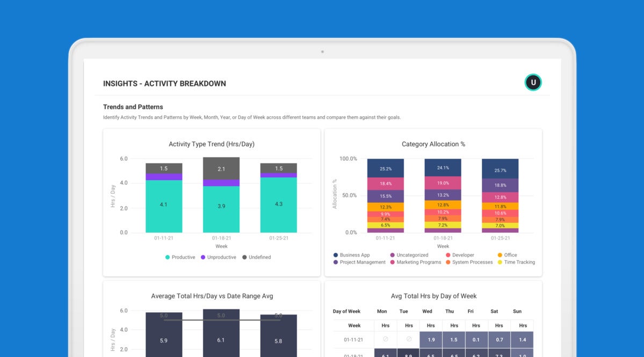644x357 pixels.
Task: Click Average Total Hrs/Day vs Date Range Avg title
Action: 212,296
